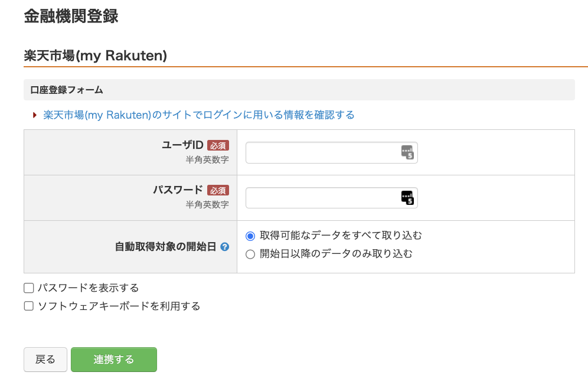Screen dimensions: 588x385
Task: Focus the ユーザID input field
Action: coord(332,153)
